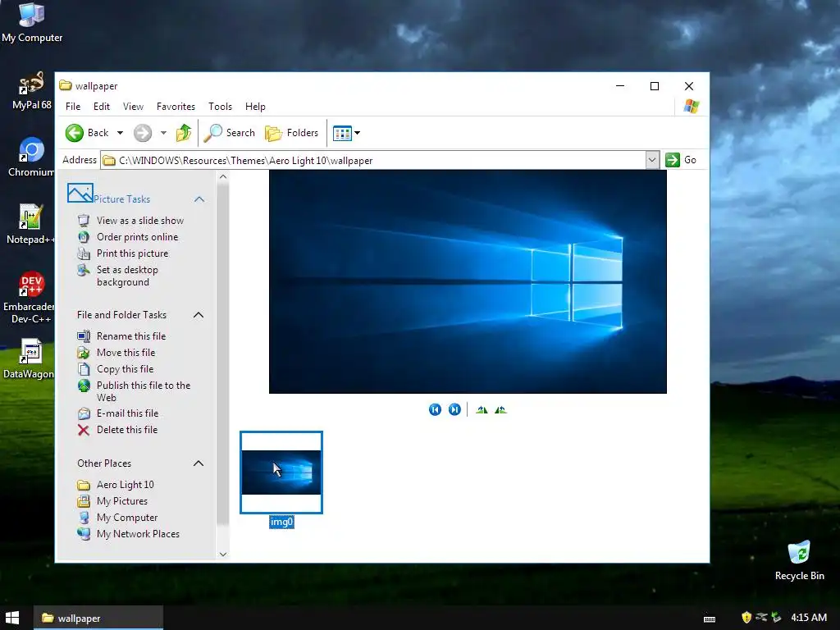Click the img0 file name label
Screen dimensions: 840x630
click(281, 522)
